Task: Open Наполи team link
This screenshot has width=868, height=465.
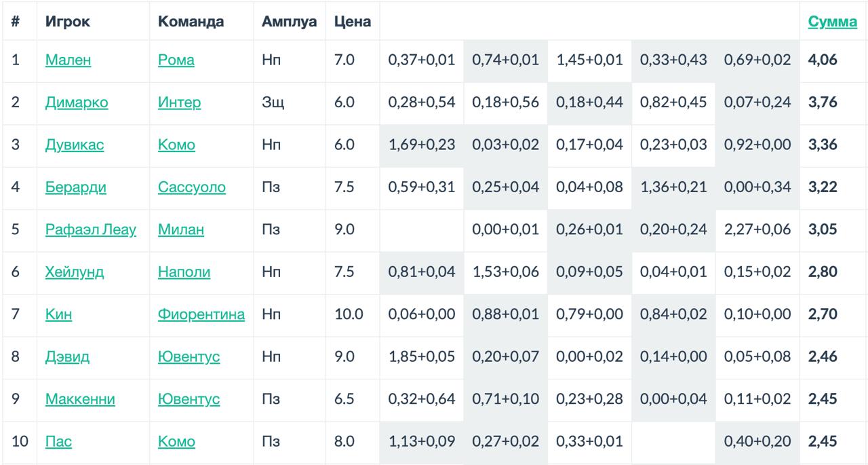Action: click(184, 272)
